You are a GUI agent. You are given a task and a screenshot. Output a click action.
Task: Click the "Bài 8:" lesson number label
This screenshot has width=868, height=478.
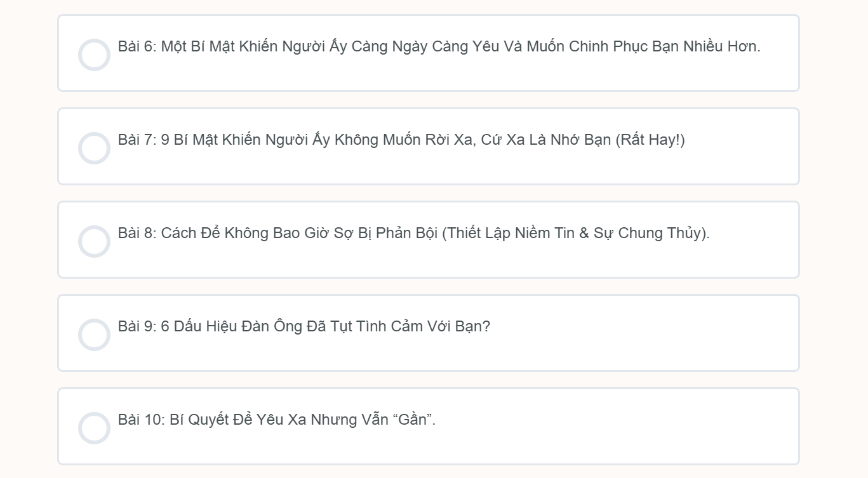[137, 234]
